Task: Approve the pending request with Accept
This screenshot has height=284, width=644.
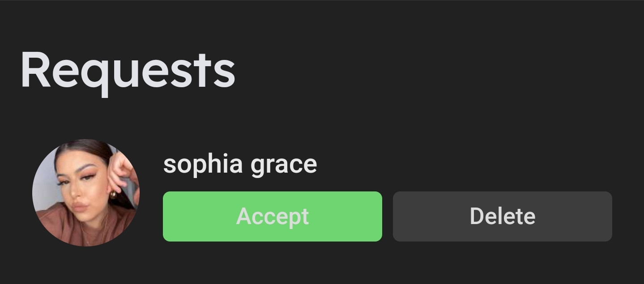Action: 272,216
